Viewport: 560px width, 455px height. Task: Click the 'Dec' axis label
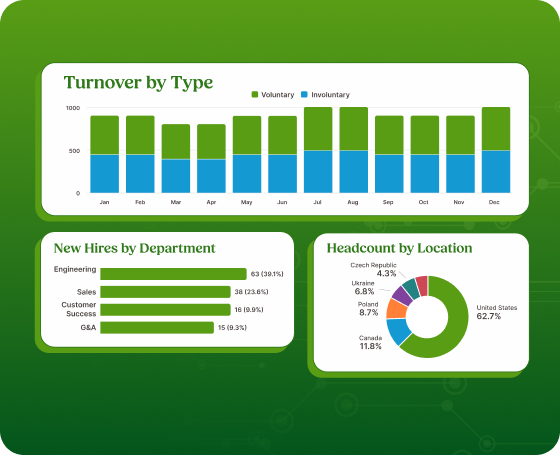[x=494, y=202]
